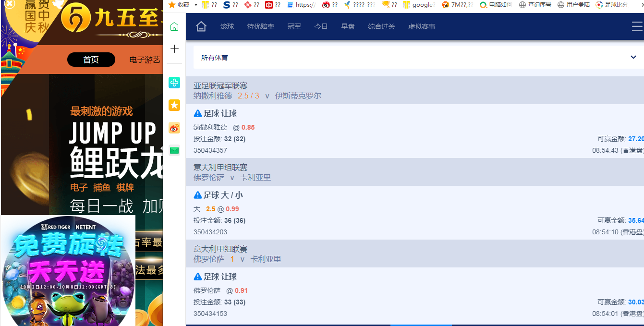The width and height of the screenshot is (644, 326).
Task: Click bet number 350434357
Action: click(210, 150)
